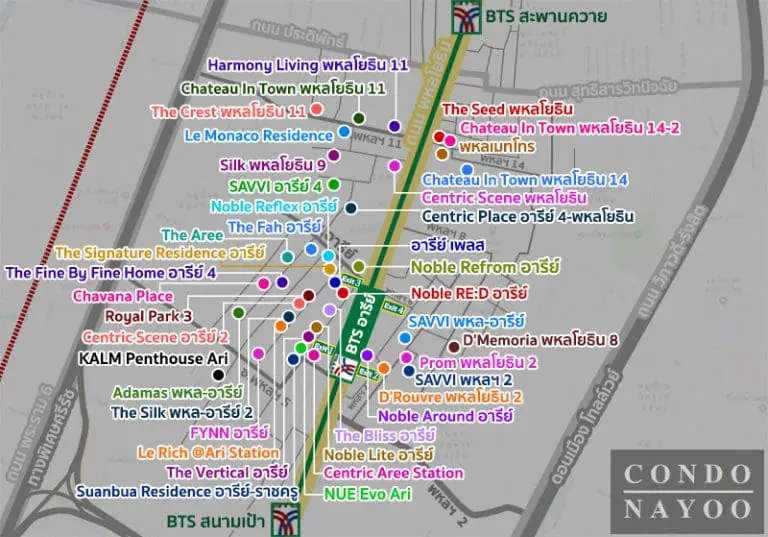
Task: Click the blue dot above Chateau In Town พหลโยธิน 14
Action: (467, 170)
